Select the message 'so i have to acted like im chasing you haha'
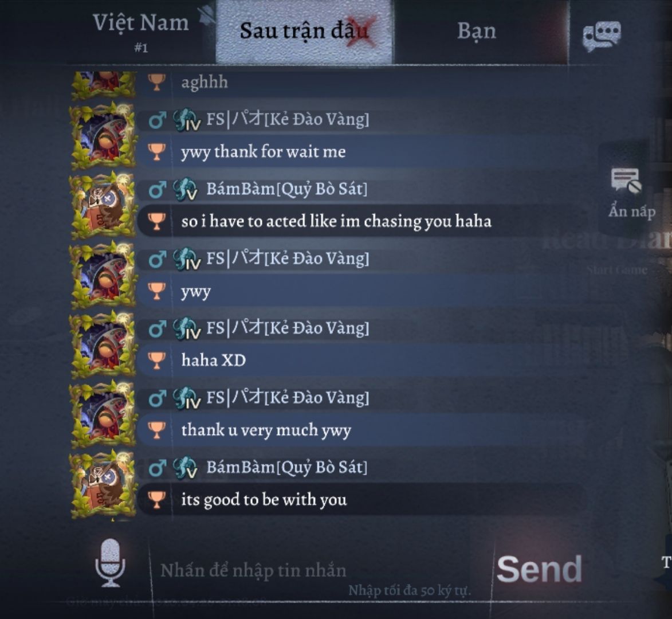Image resolution: width=672 pixels, height=619 pixels. (336, 221)
